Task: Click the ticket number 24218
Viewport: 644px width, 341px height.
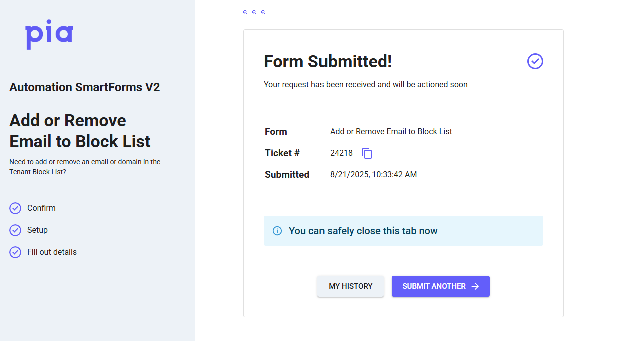Action: (341, 153)
